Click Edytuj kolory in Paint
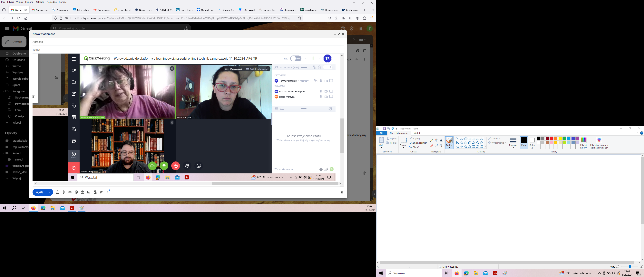Viewport: 644px width, 277px height. tap(583, 143)
